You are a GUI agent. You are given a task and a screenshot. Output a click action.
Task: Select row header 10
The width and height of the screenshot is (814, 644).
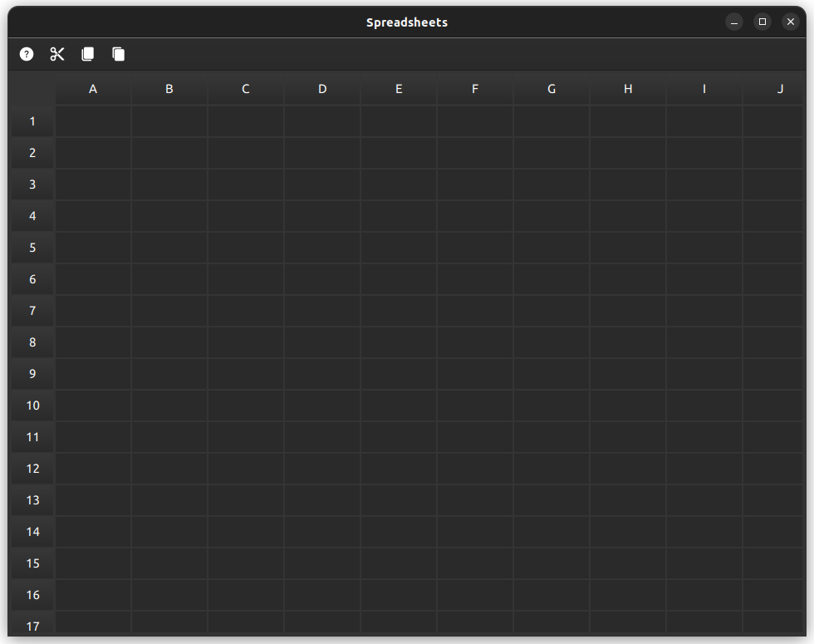click(32, 406)
